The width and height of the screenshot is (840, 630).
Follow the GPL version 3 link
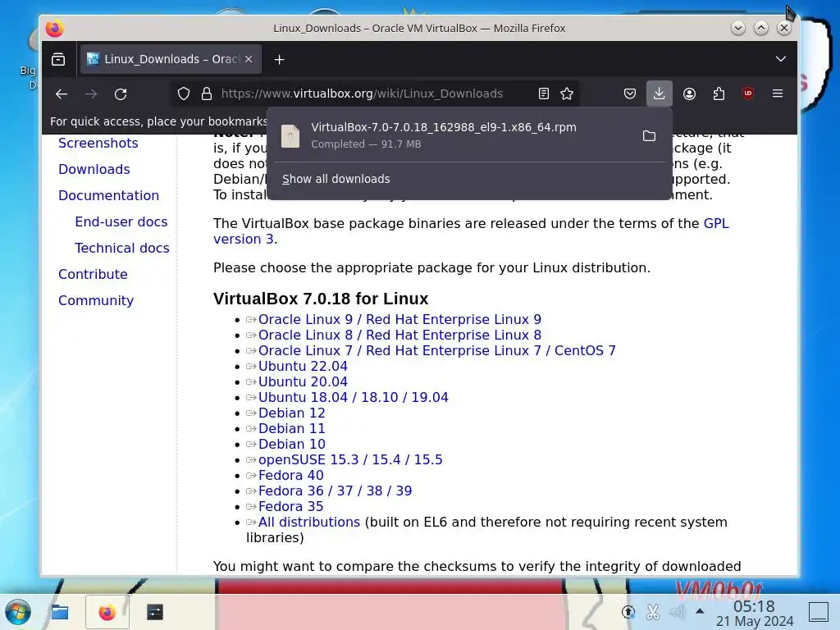pos(716,223)
